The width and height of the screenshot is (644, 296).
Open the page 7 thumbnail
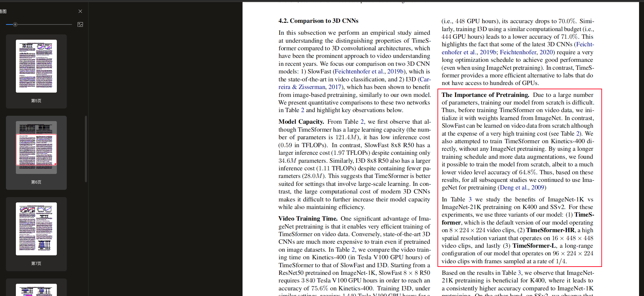(36, 229)
